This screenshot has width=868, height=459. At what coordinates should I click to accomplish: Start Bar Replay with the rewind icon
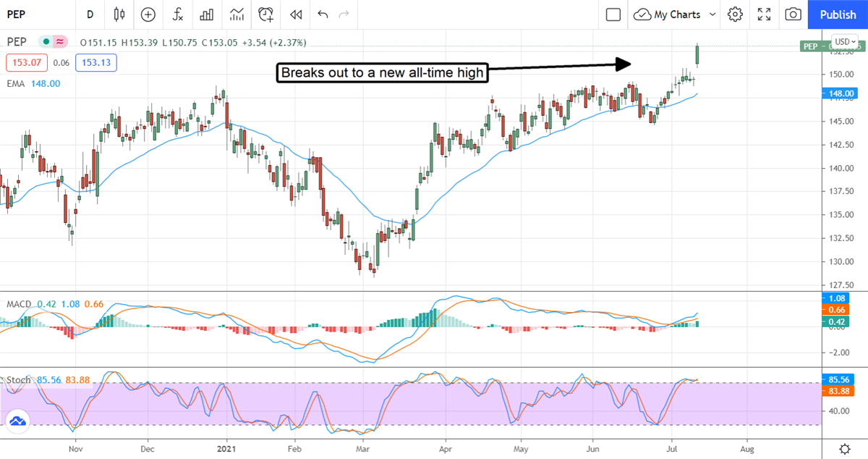pos(295,14)
